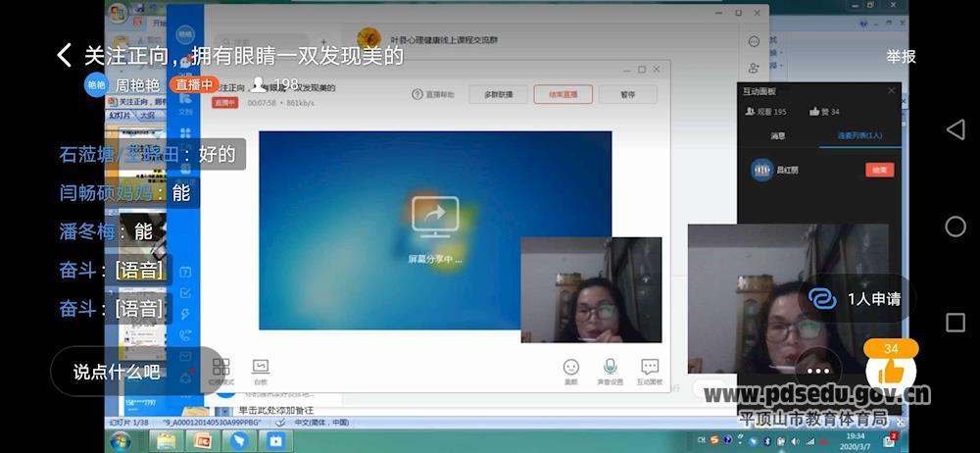980x453 pixels.
Task: Open the interaction panel chat icon
Action: [649, 370]
